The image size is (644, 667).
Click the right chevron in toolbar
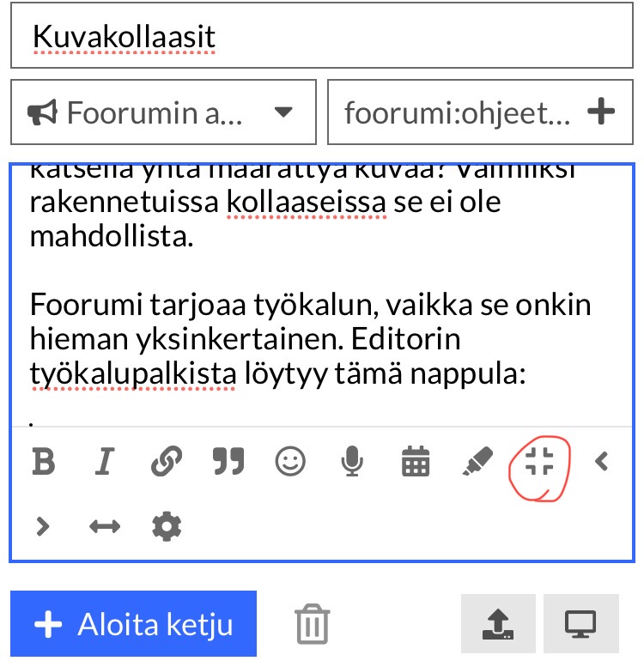43,525
